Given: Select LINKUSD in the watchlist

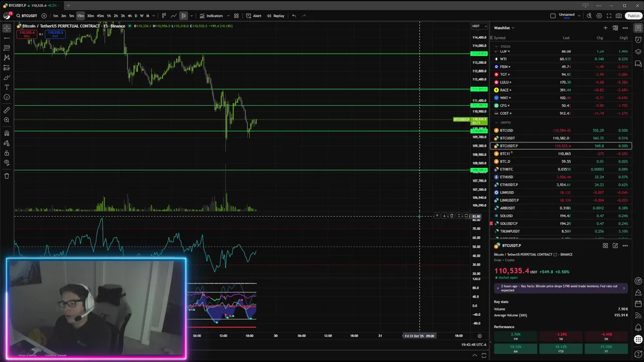Looking at the screenshot, I should click(560, 193).
